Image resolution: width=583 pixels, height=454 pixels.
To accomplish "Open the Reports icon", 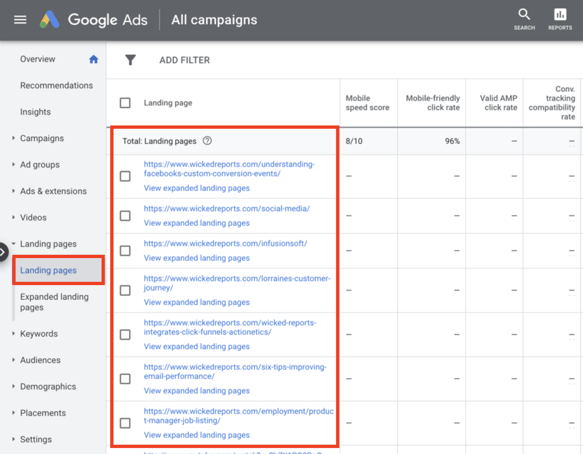I will pyautogui.click(x=560, y=19).
